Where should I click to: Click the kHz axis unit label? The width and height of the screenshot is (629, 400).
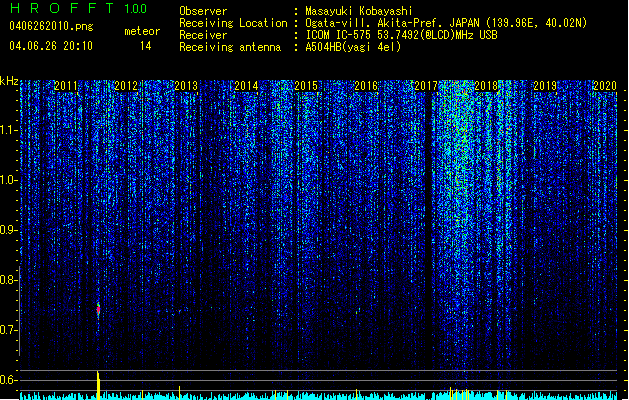coord(9,81)
